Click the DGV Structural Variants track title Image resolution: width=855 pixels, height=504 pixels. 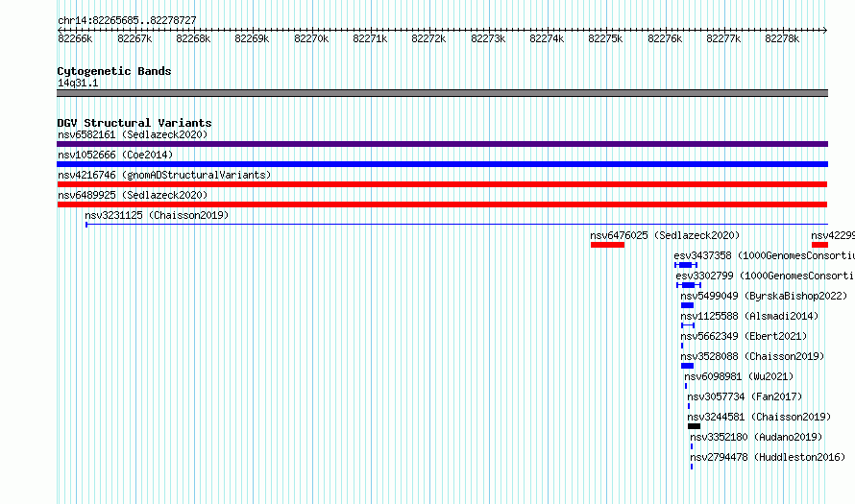(134, 123)
